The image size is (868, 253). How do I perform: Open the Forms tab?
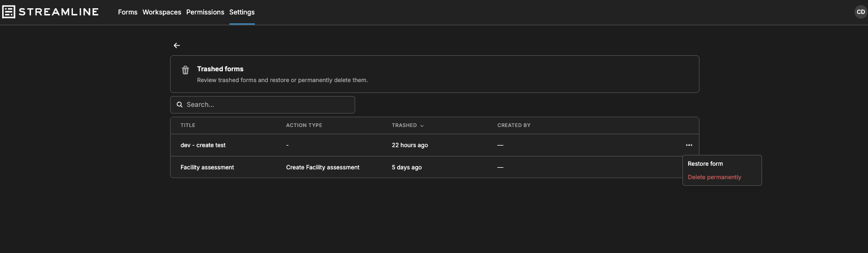[128, 12]
